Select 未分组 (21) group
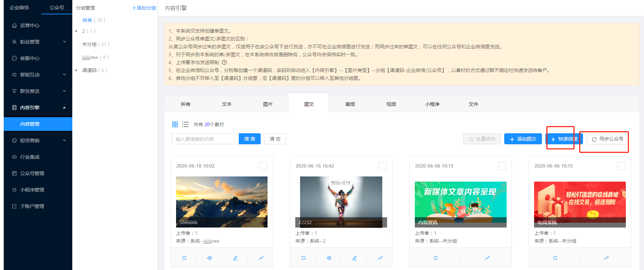Viewport: 644px width, 270px height. [96, 44]
